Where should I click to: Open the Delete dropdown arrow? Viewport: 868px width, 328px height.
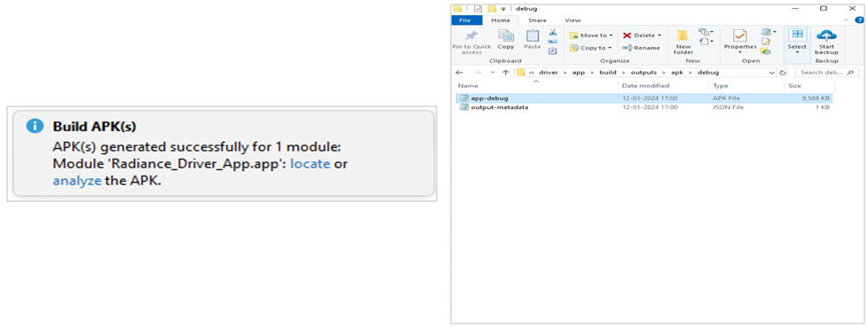(659, 35)
